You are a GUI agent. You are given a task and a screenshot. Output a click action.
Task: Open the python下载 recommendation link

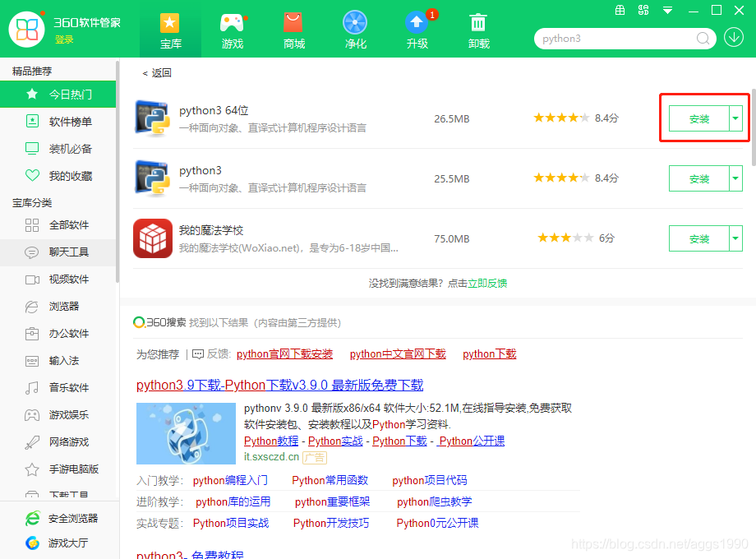coord(490,354)
